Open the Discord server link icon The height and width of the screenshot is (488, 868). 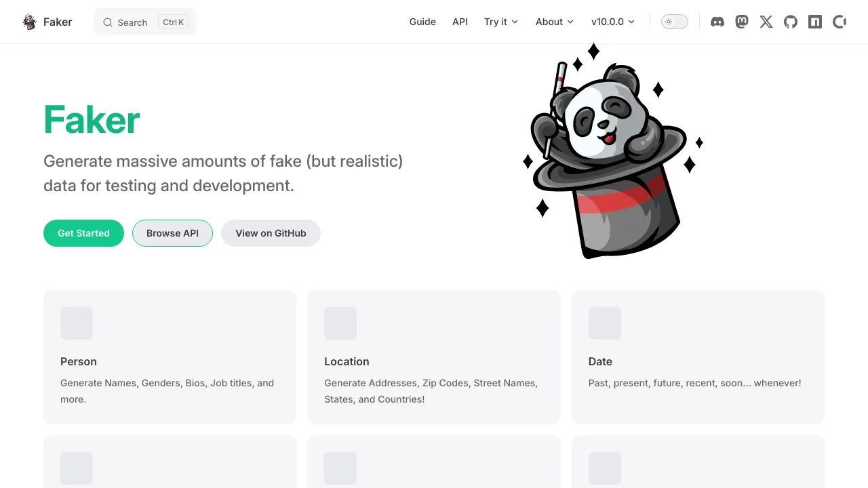[x=717, y=22]
